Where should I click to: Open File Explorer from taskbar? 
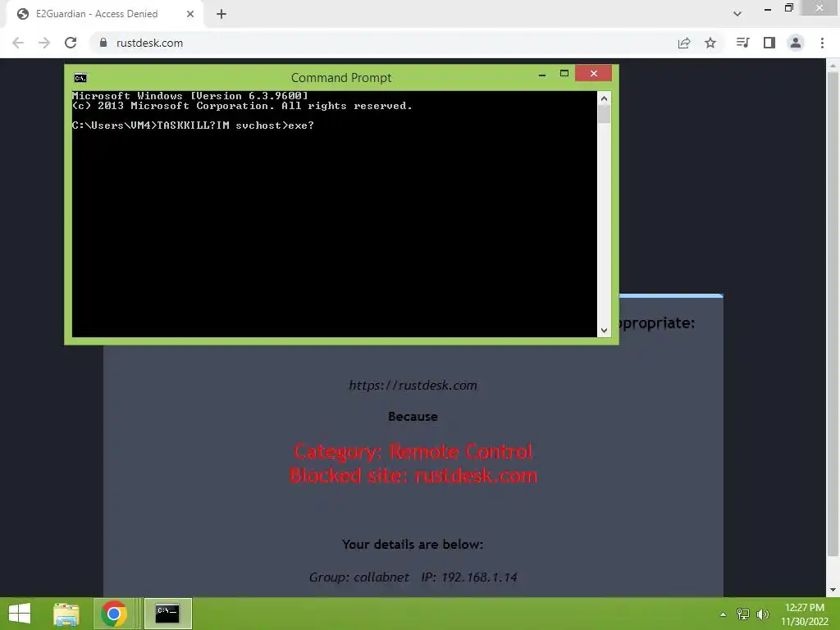(66, 614)
